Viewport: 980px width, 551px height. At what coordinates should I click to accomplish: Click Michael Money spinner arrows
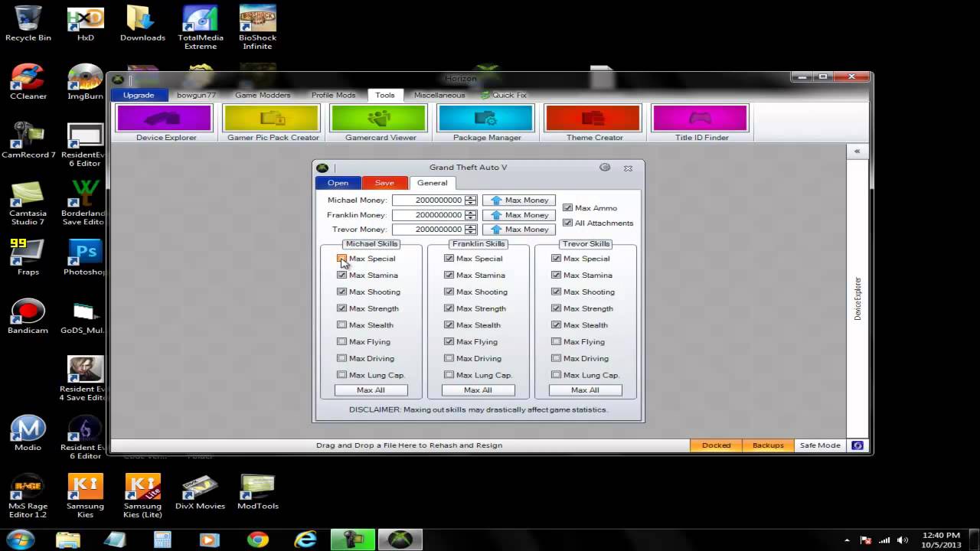point(470,201)
